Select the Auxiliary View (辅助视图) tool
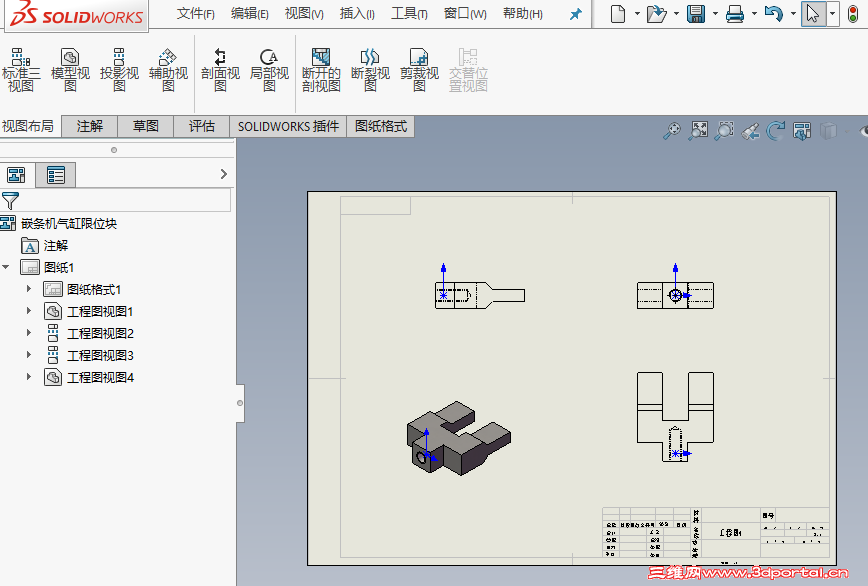868x586 pixels. pyautogui.click(x=168, y=70)
